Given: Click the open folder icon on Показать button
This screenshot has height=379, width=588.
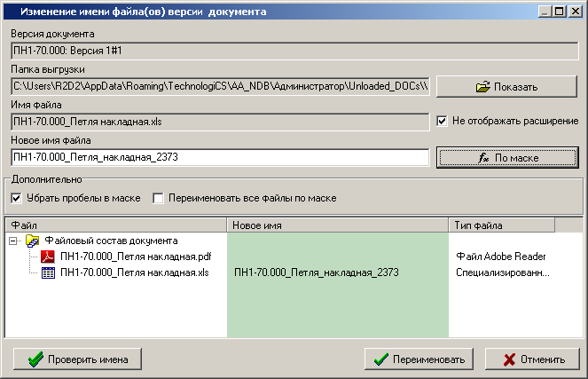Looking at the screenshot, I should [482, 87].
